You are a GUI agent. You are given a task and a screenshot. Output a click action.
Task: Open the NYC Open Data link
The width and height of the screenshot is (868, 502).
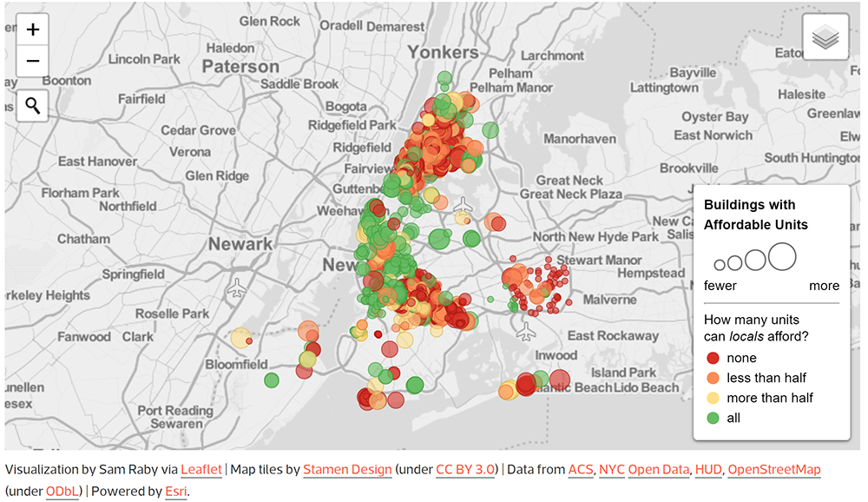click(x=644, y=469)
